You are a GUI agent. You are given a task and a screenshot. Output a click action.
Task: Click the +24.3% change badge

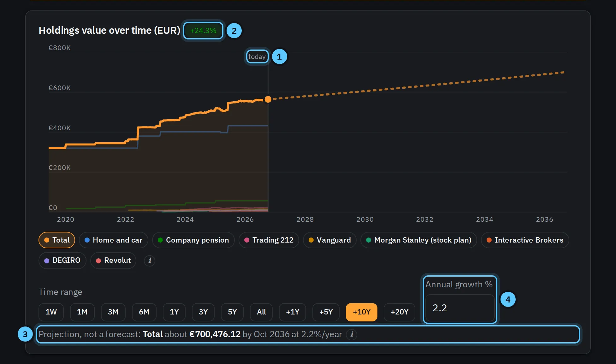pyautogui.click(x=203, y=31)
